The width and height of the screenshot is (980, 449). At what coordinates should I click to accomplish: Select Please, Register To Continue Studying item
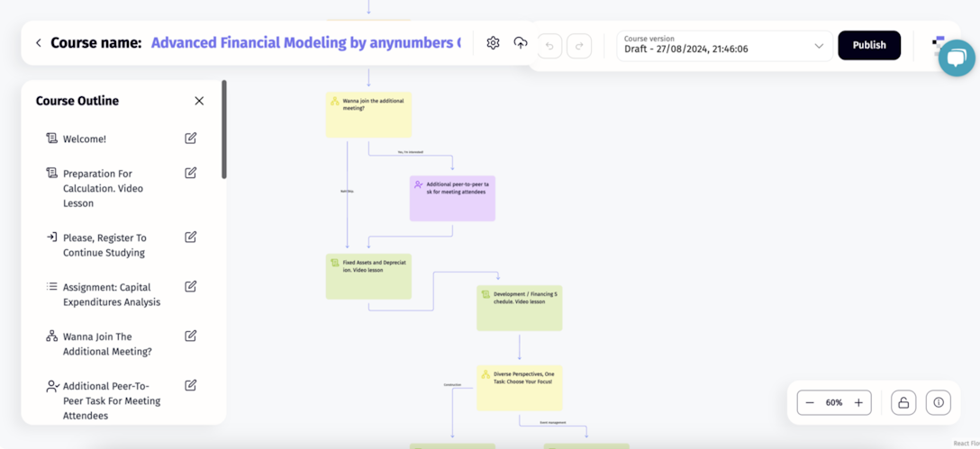pos(104,245)
